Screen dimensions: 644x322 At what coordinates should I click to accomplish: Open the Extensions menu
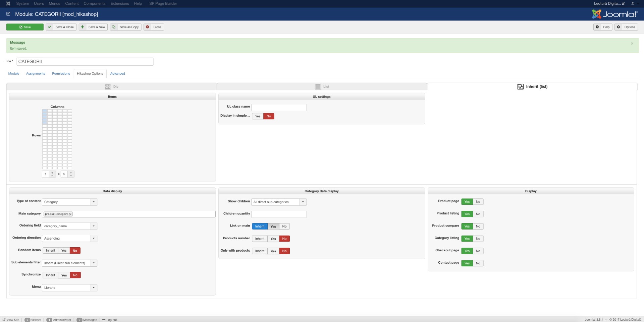click(x=120, y=3)
